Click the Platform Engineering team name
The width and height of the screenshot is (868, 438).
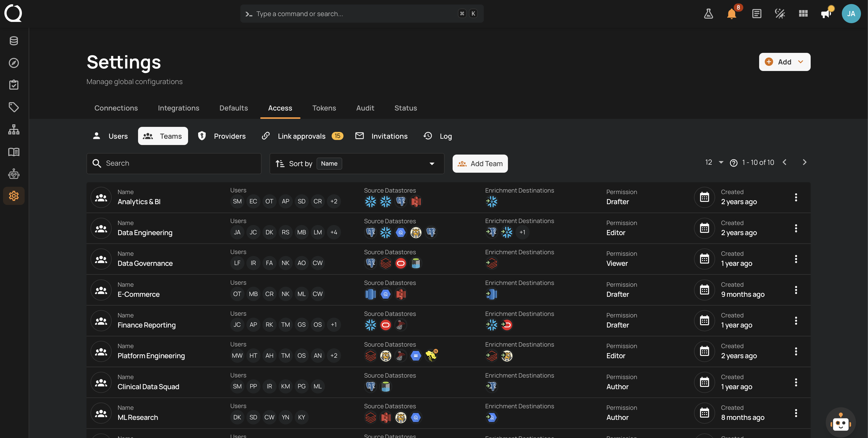pyautogui.click(x=151, y=356)
